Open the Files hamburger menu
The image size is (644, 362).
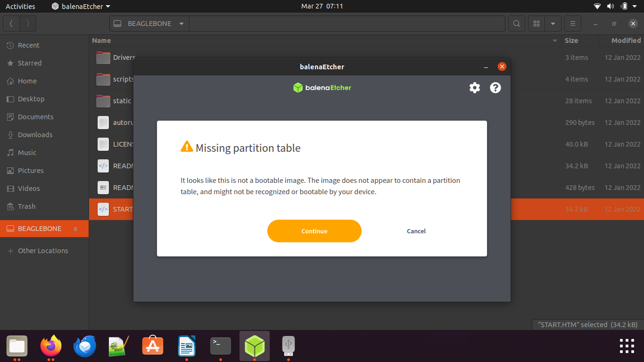click(x=572, y=24)
